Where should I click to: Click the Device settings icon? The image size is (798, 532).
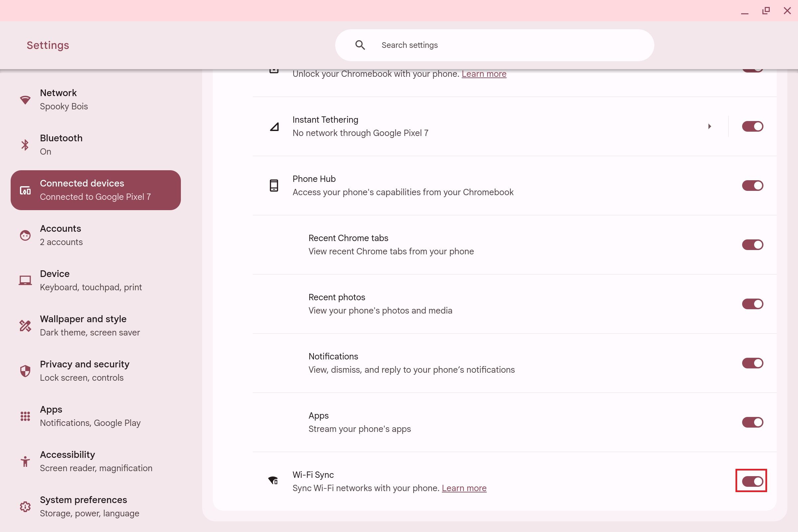click(24, 280)
